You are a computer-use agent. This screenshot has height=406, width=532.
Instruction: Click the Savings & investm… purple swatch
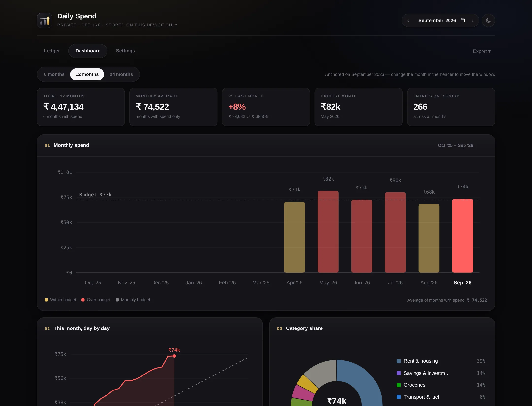click(x=399, y=373)
